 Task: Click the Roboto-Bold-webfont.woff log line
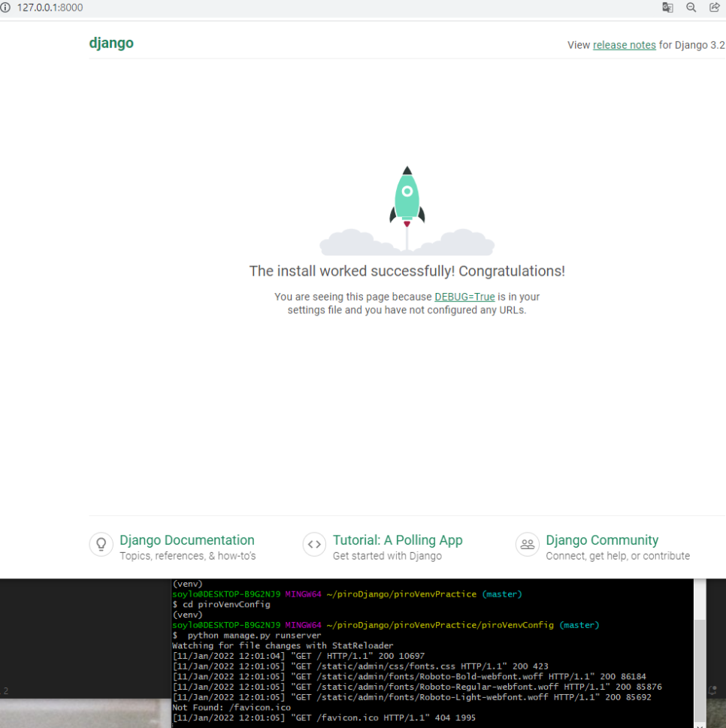click(x=409, y=676)
